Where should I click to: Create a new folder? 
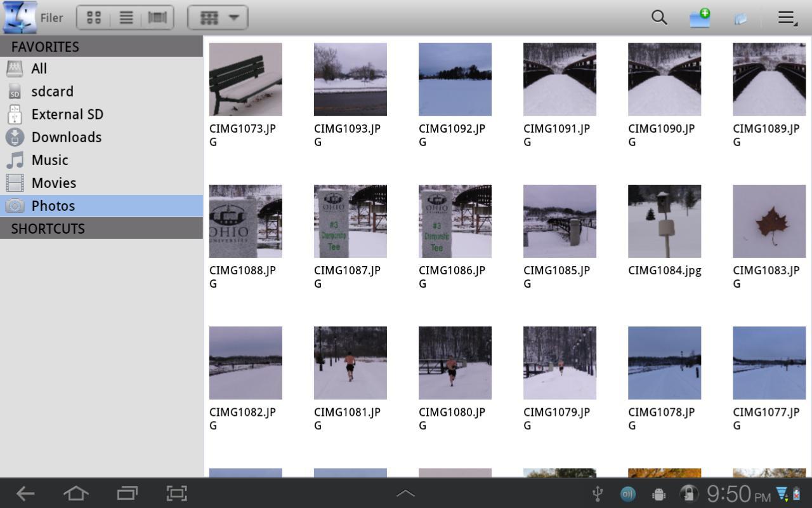[x=699, y=18]
